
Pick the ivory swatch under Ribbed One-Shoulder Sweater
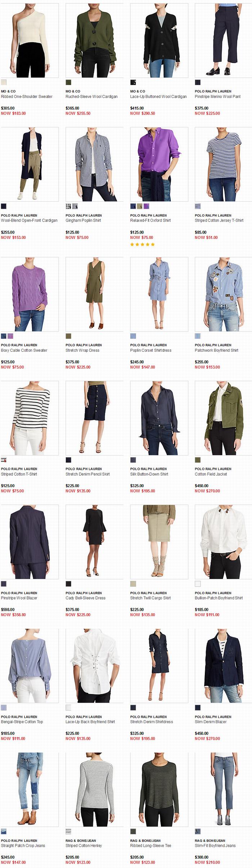pos(4,82)
